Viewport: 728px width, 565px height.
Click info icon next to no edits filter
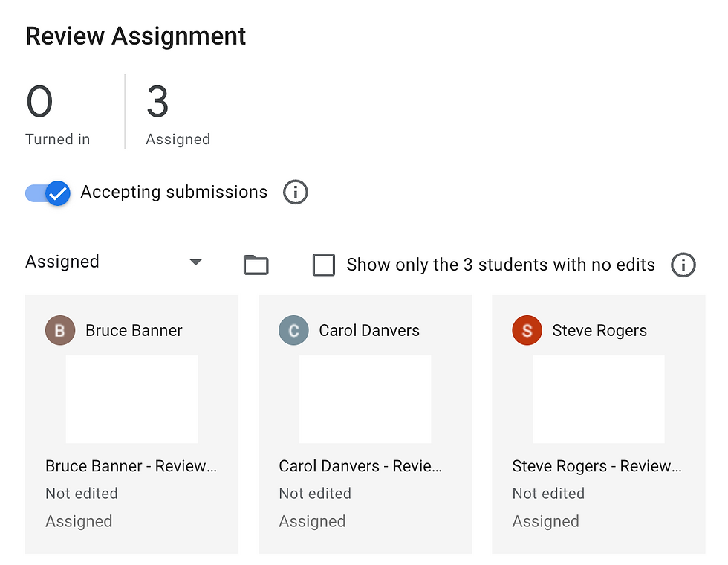[x=683, y=265]
